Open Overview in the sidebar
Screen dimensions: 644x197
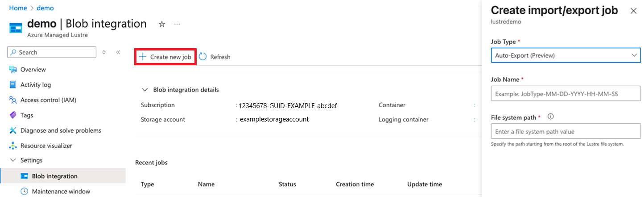(x=33, y=70)
